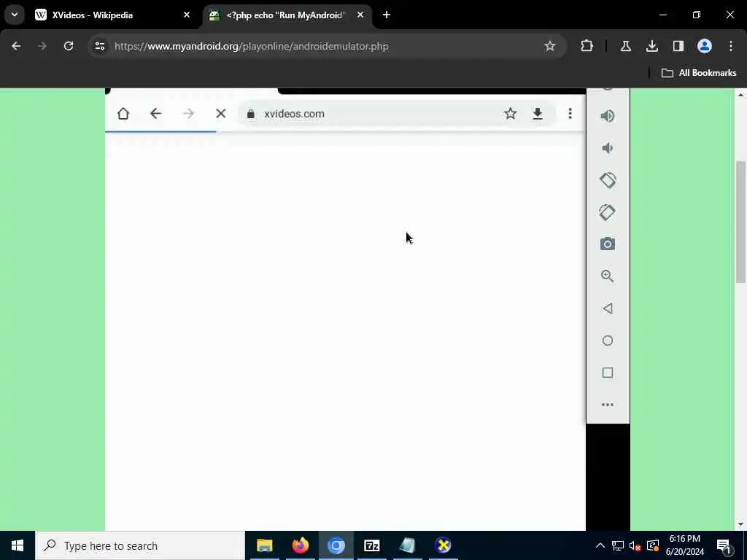Click the scrollbar down arrow

pos(740,525)
